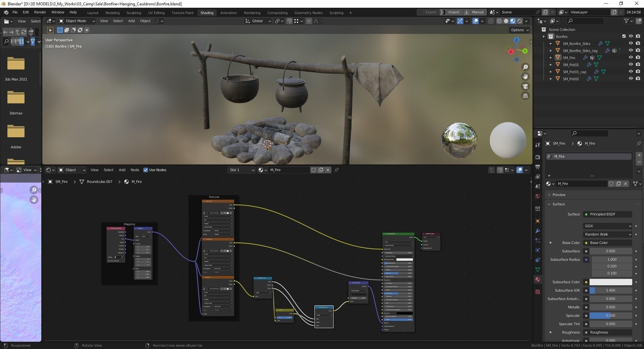Click the Subsurface Color swatch

tap(611, 282)
